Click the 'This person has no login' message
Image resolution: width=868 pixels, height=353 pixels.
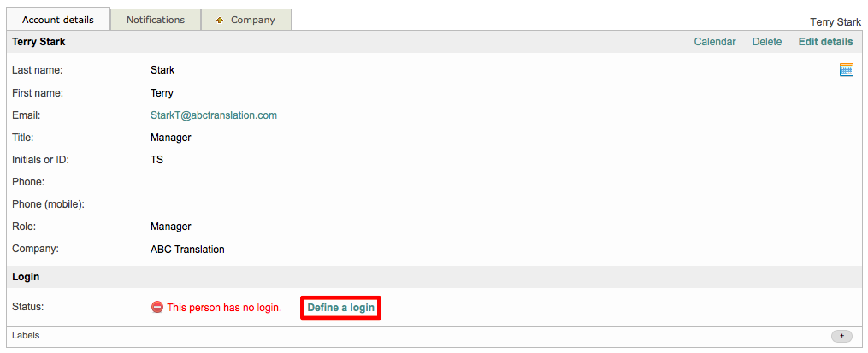223,308
